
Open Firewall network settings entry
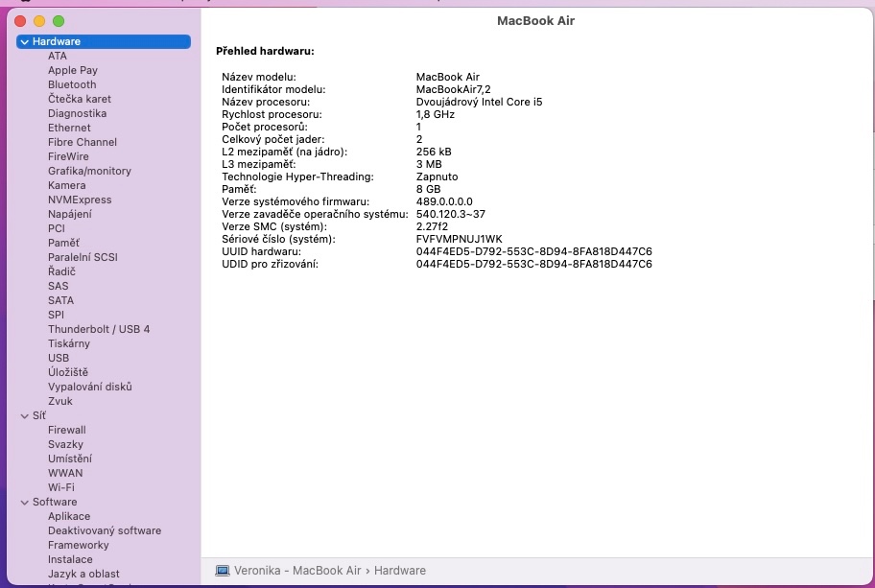point(67,430)
